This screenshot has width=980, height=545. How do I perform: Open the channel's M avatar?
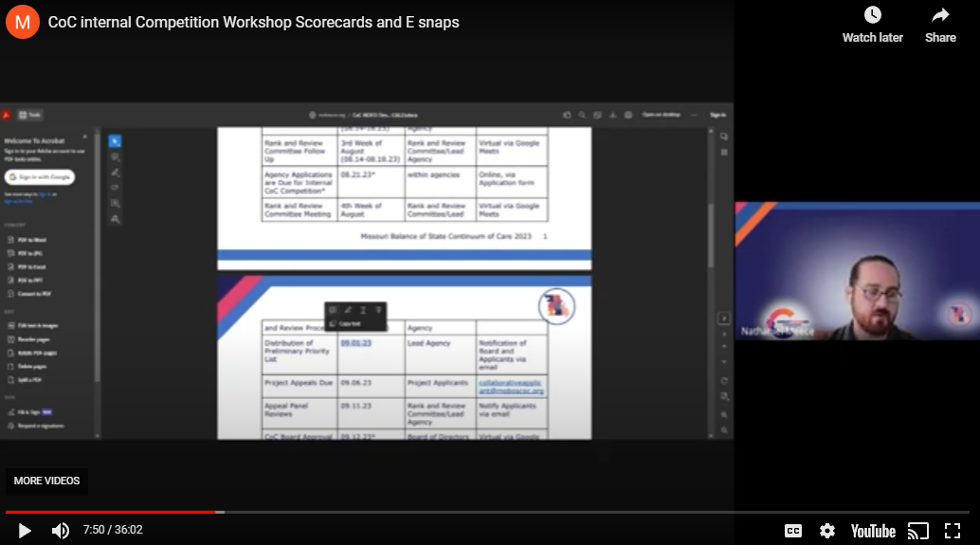(x=23, y=22)
